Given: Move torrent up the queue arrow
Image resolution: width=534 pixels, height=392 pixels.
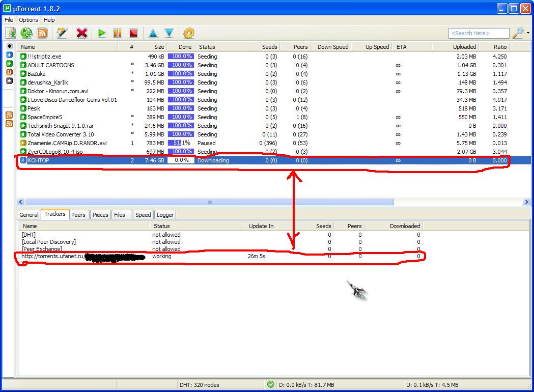Looking at the screenshot, I should click(x=153, y=33).
